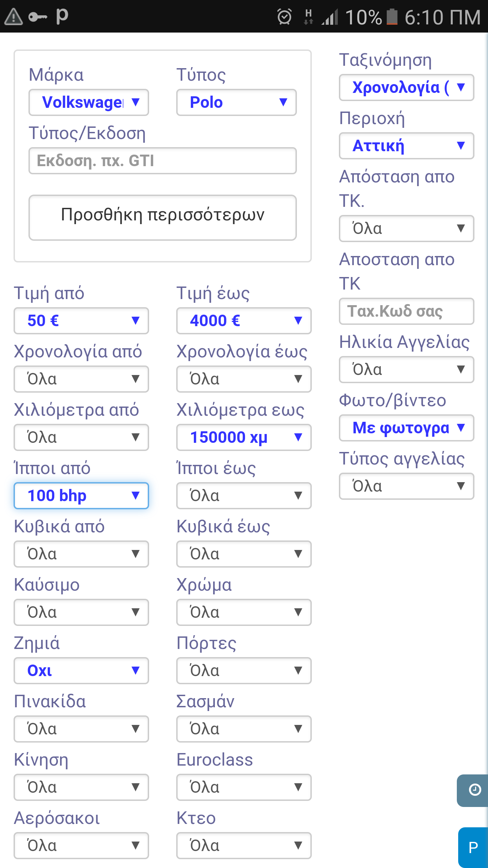Open the Χρώμα color dropdown
488x868 pixels.
click(x=244, y=612)
